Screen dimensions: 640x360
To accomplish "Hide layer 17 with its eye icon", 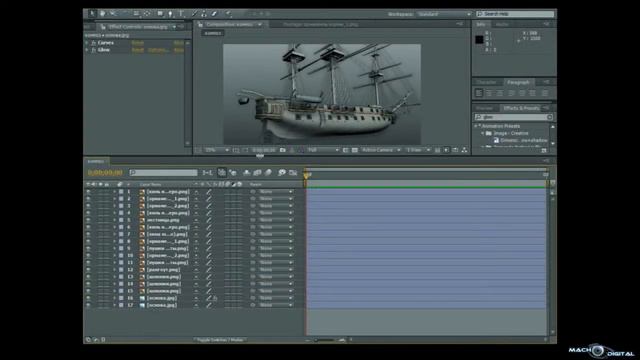I will pyautogui.click(x=88, y=305).
